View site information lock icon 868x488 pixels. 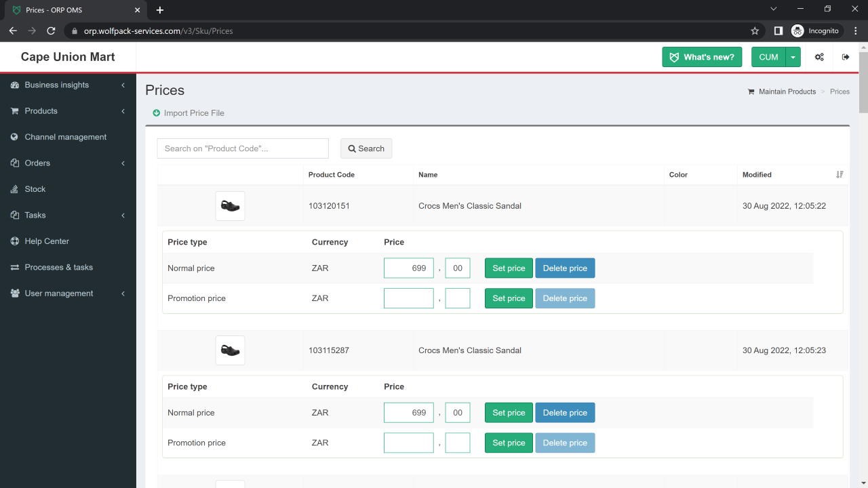74,30
